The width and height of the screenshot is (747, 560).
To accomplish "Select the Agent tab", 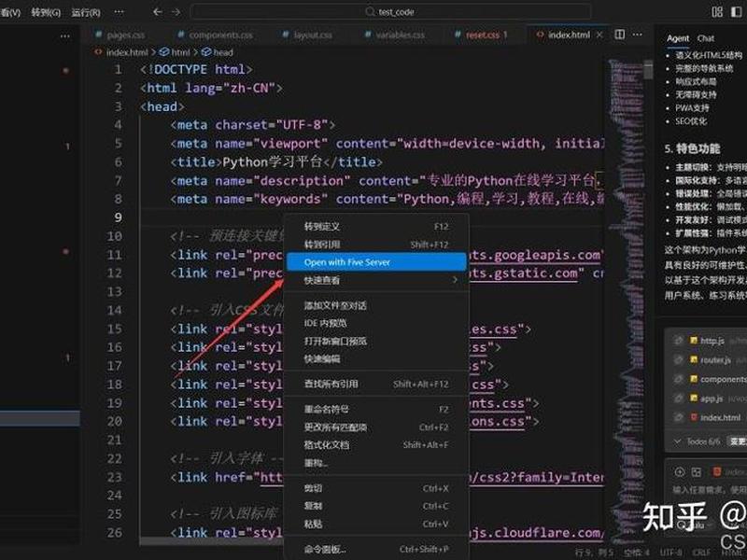I will pyautogui.click(x=678, y=38).
